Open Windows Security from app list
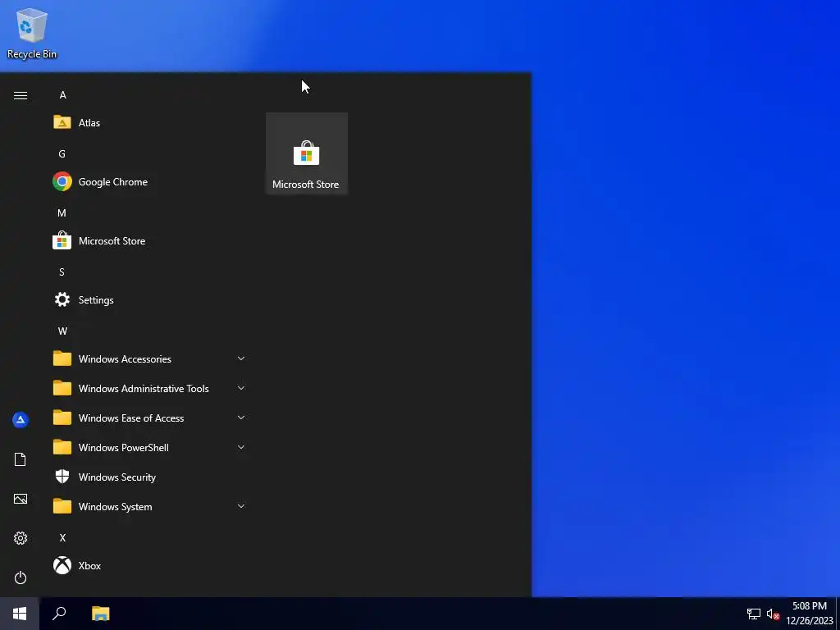The height and width of the screenshot is (630, 840). [150, 477]
